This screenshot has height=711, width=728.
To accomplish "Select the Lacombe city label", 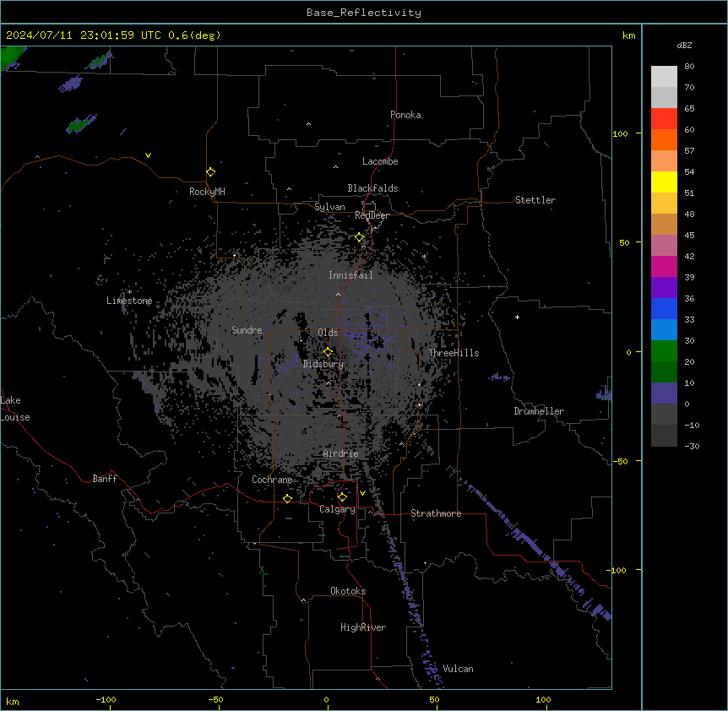I will click(x=380, y=161).
